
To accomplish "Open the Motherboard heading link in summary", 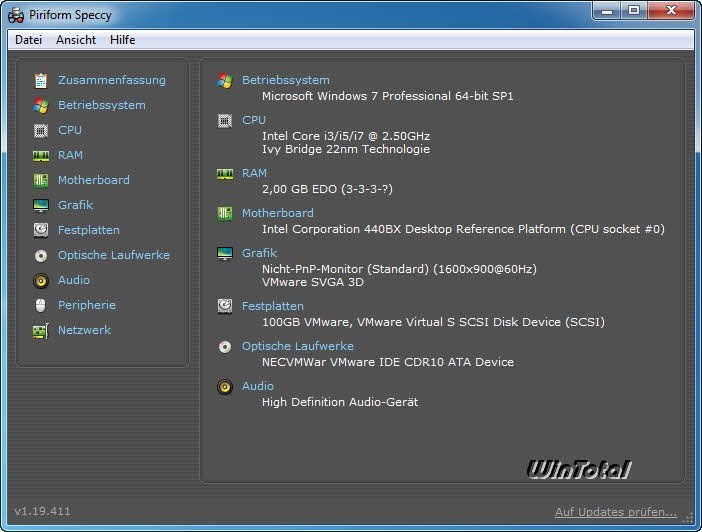I will coord(278,213).
